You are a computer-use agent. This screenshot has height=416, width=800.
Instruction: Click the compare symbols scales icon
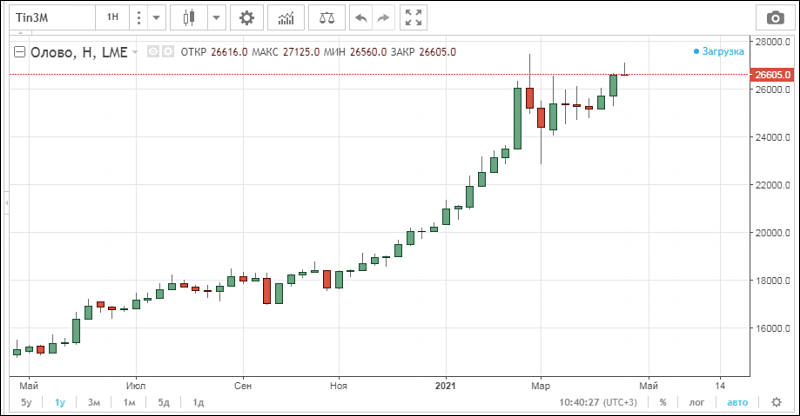click(326, 18)
